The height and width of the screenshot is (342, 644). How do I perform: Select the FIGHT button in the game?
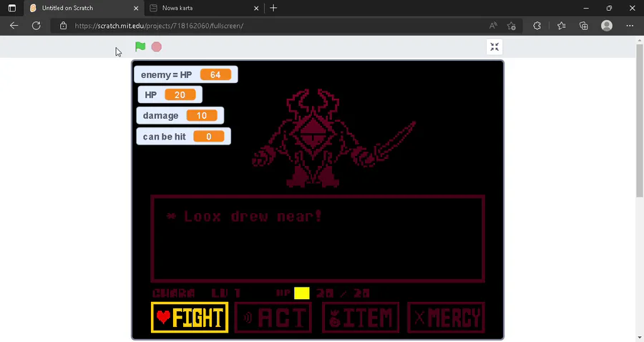(x=190, y=318)
